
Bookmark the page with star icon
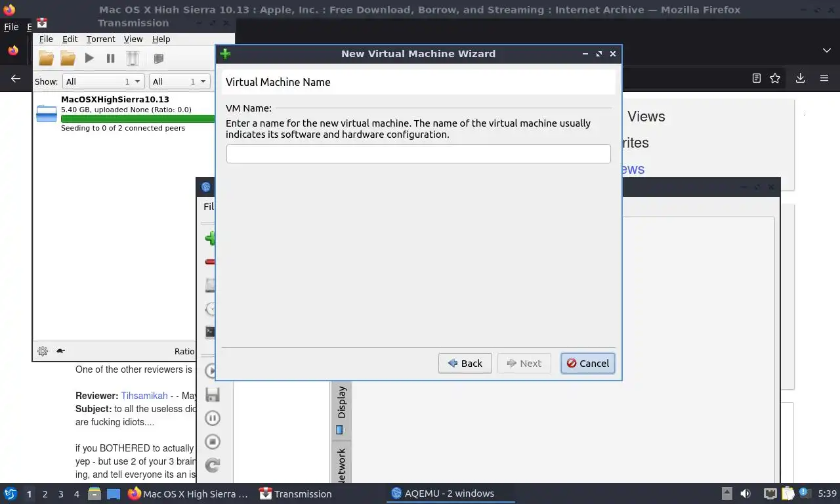tap(775, 78)
